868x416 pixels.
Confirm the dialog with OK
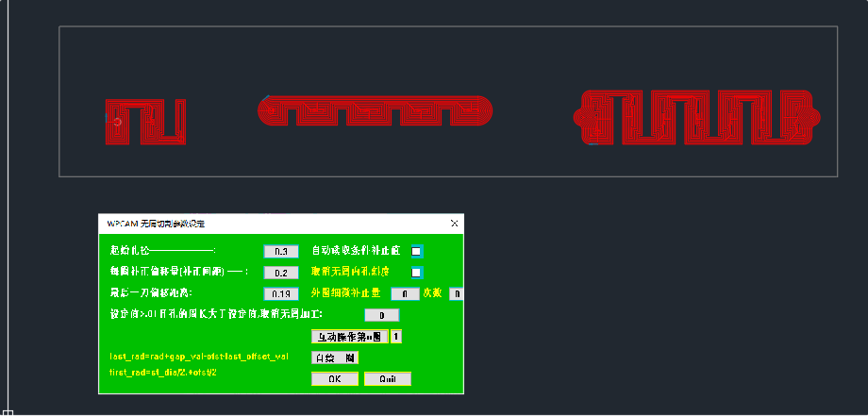coord(335,379)
